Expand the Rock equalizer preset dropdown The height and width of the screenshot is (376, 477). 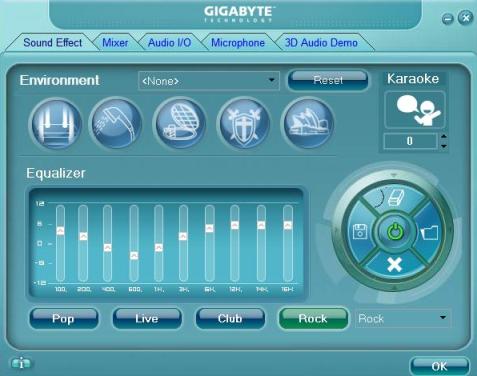pyautogui.click(x=443, y=318)
